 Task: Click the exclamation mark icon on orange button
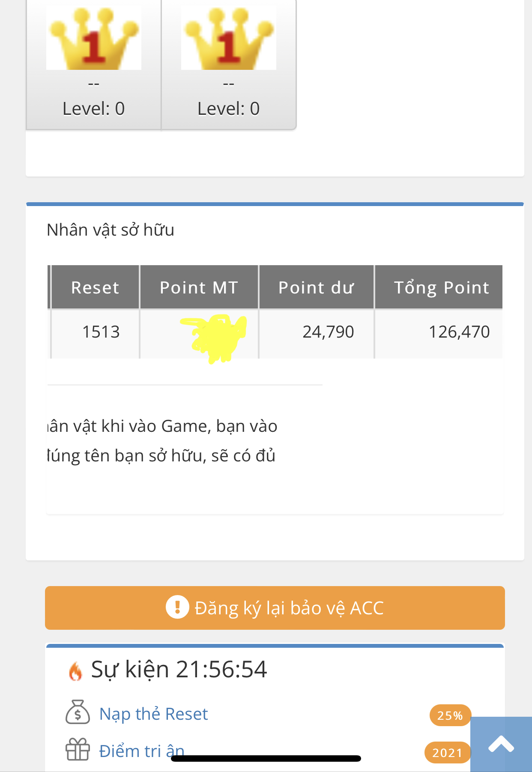click(177, 607)
